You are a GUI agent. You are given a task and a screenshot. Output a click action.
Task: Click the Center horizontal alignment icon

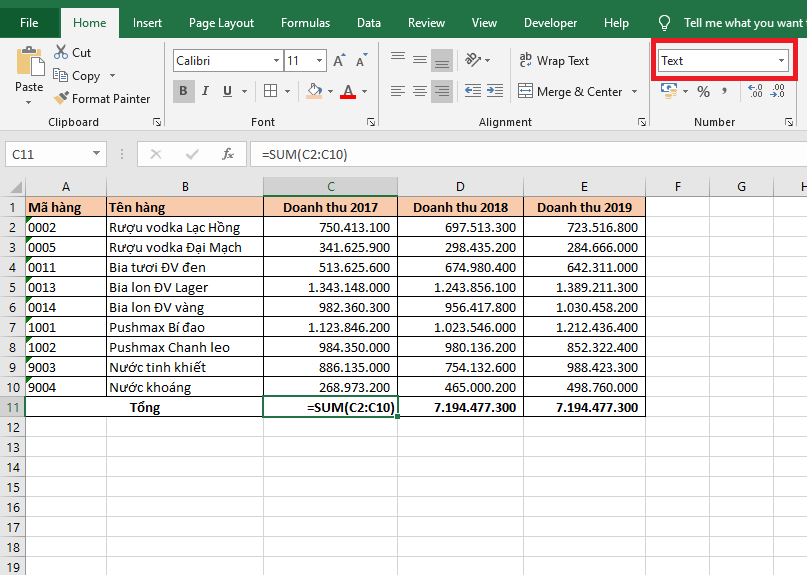click(x=420, y=92)
